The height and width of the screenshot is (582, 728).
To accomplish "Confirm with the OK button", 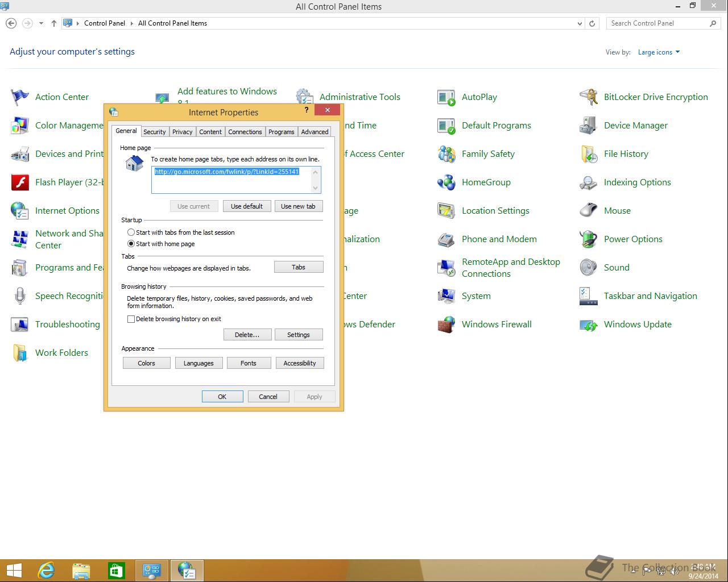I will pos(222,397).
